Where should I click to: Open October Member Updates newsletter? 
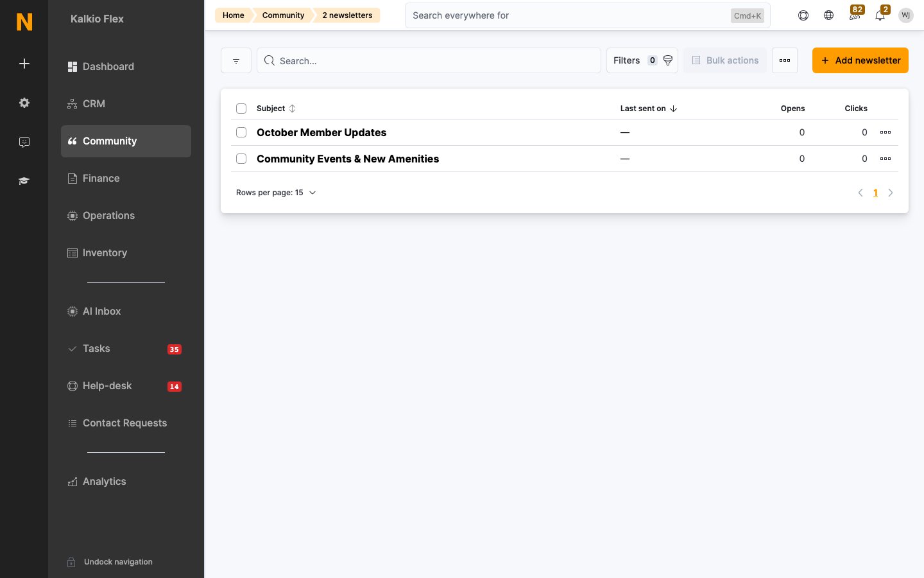[x=321, y=132]
